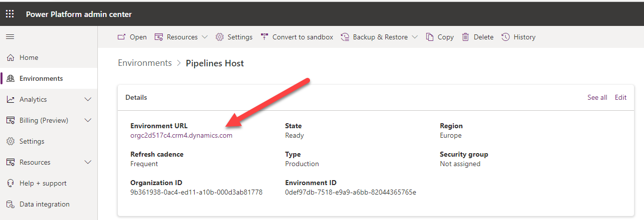Screen dimensions: 644x220
Task: Expand the Backup & Restore dropdown
Action: [x=414, y=37]
